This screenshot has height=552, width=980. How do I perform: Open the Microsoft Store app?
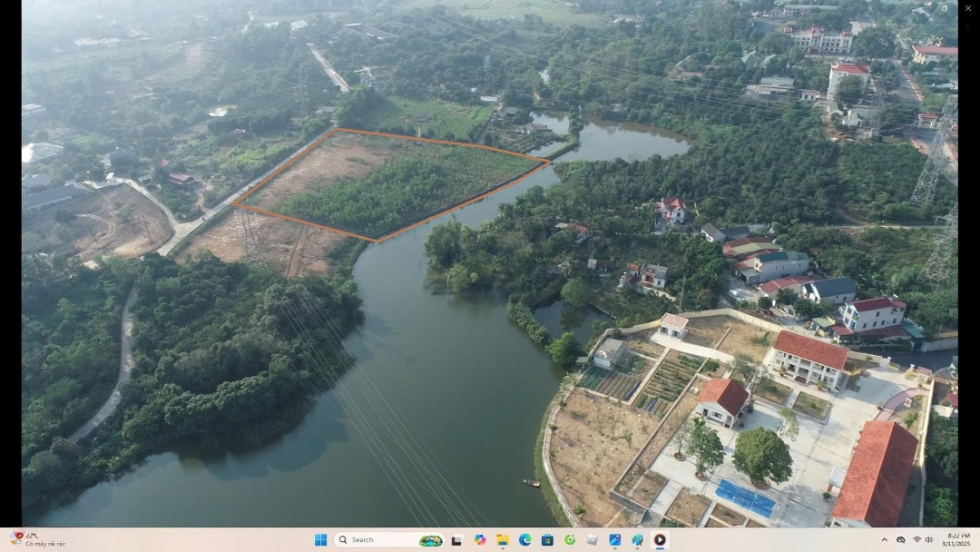(547, 540)
